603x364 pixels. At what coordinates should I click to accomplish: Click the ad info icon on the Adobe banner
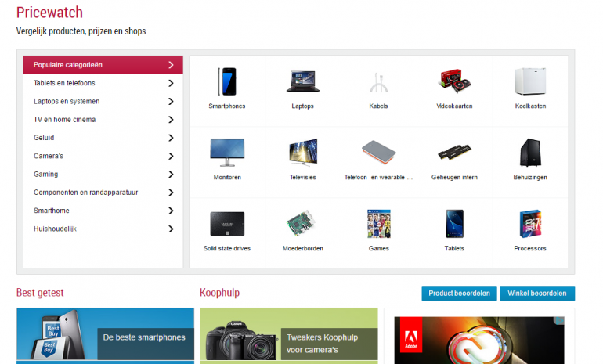(x=560, y=321)
